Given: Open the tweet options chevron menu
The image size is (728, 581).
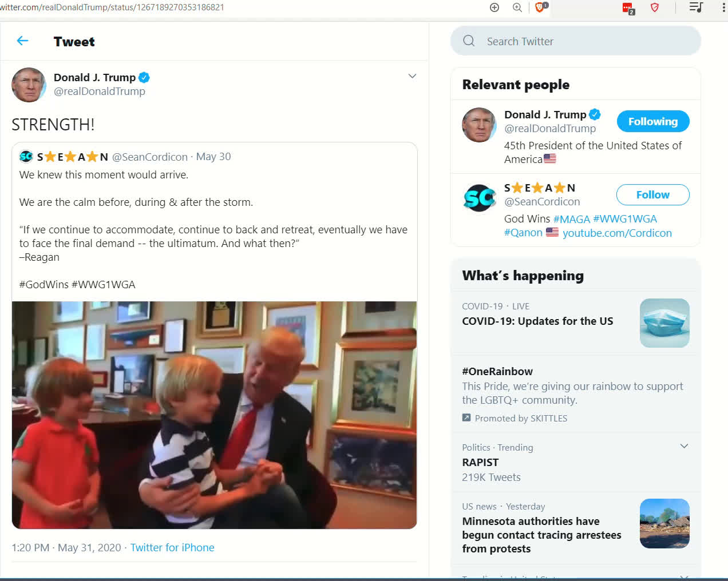Looking at the screenshot, I should [x=412, y=76].
